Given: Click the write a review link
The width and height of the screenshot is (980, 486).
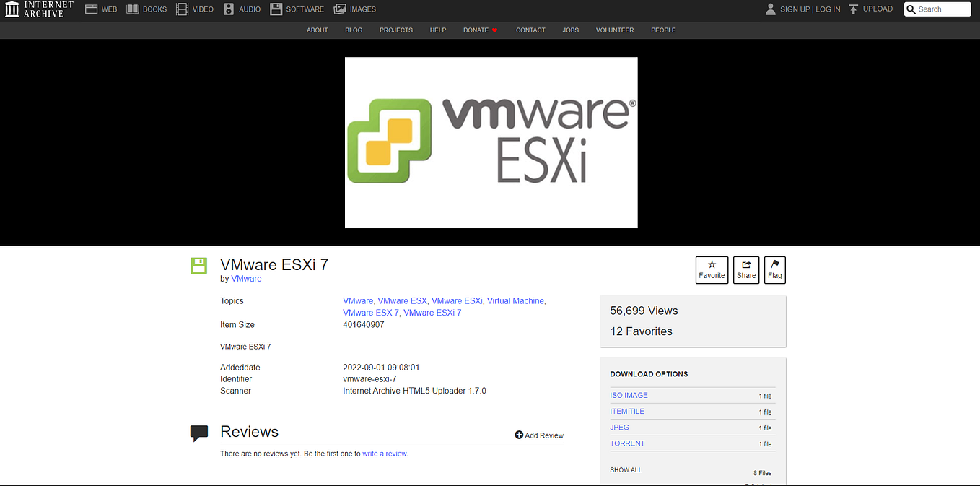Looking at the screenshot, I should [x=384, y=453].
